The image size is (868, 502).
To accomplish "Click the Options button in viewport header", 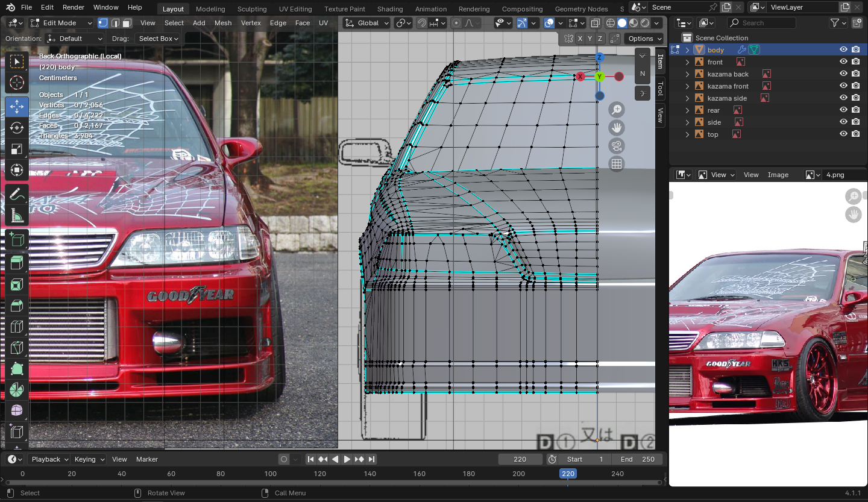I will (641, 39).
